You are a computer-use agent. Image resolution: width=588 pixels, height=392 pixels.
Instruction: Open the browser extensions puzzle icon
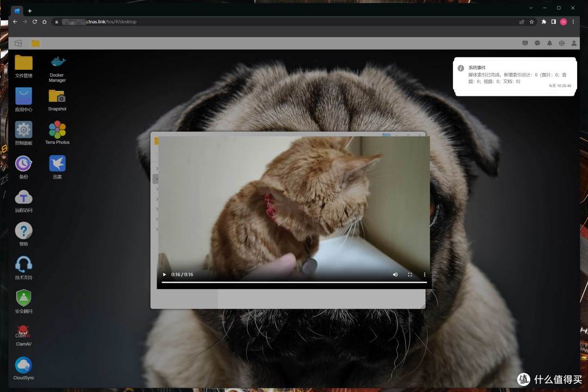coord(544,22)
